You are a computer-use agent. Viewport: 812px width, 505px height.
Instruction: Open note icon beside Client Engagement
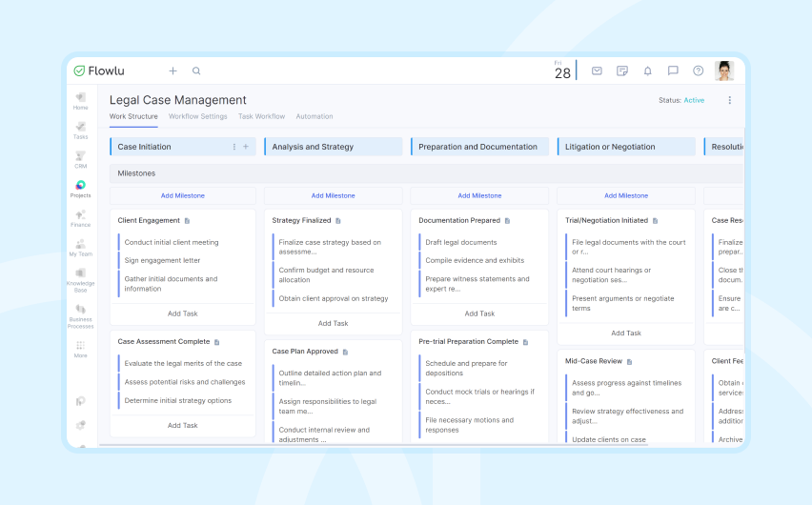coord(188,221)
